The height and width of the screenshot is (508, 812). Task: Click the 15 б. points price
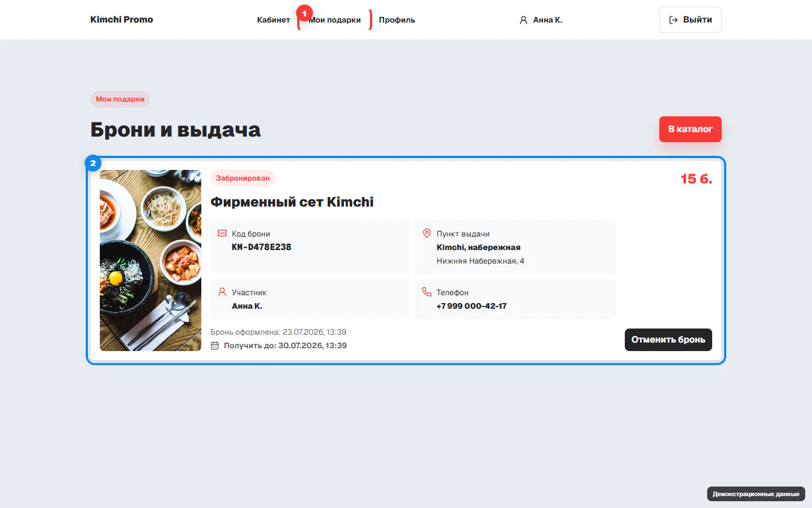click(696, 179)
